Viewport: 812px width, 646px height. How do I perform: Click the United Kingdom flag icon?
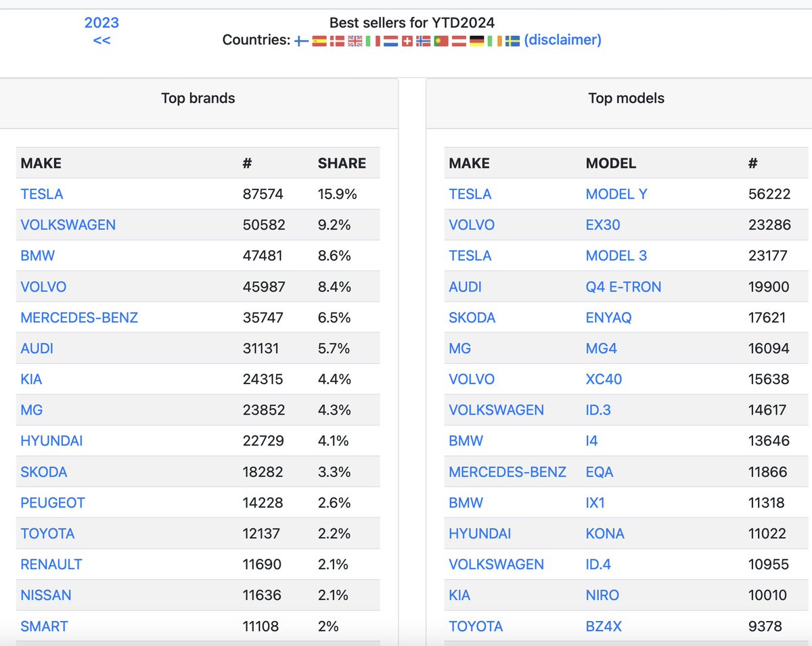[355, 41]
